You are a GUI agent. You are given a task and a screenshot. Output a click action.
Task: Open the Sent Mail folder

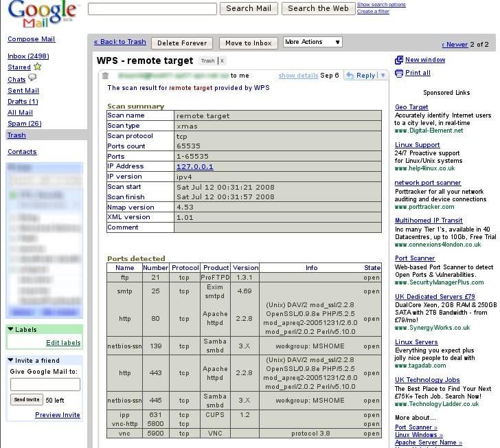coord(23,91)
